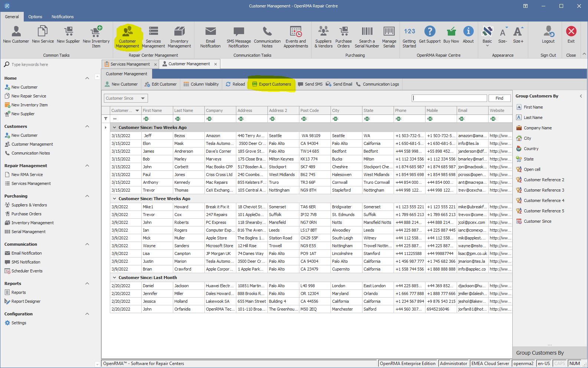Open Report Designer sidebar link

click(22, 301)
